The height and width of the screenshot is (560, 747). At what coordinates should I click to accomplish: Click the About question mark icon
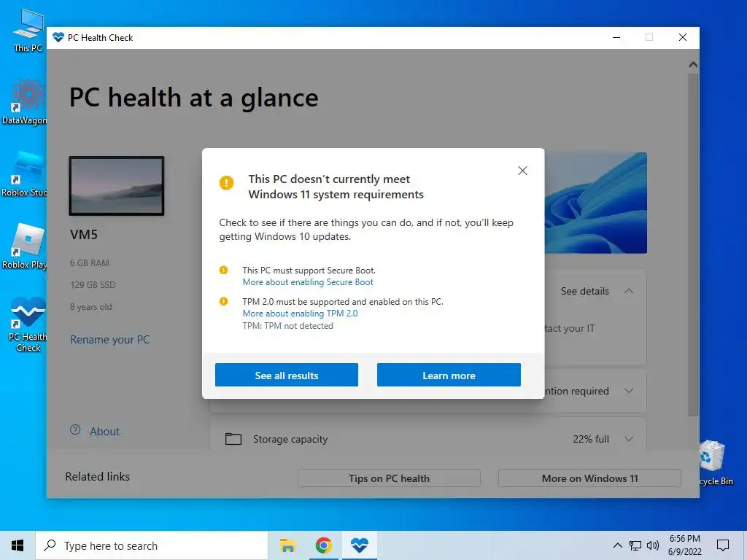click(x=75, y=429)
